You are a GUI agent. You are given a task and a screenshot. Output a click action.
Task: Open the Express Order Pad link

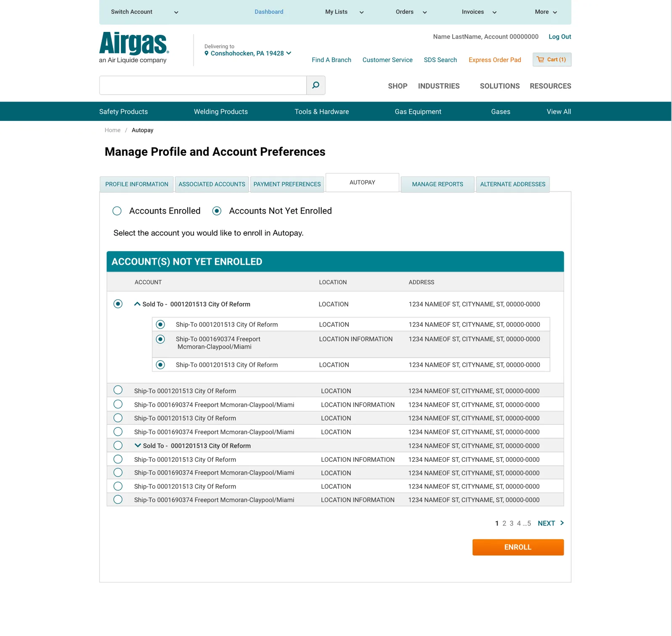495,60
